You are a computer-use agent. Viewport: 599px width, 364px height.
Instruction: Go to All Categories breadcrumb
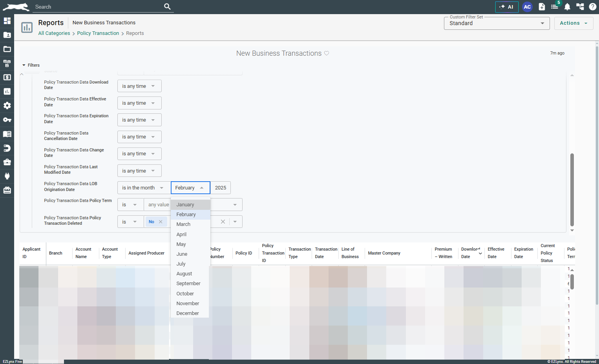(54, 33)
